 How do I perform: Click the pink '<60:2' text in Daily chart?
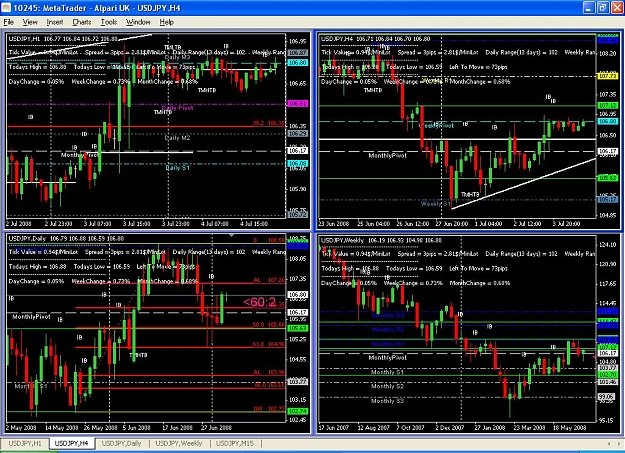coord(259,302)
